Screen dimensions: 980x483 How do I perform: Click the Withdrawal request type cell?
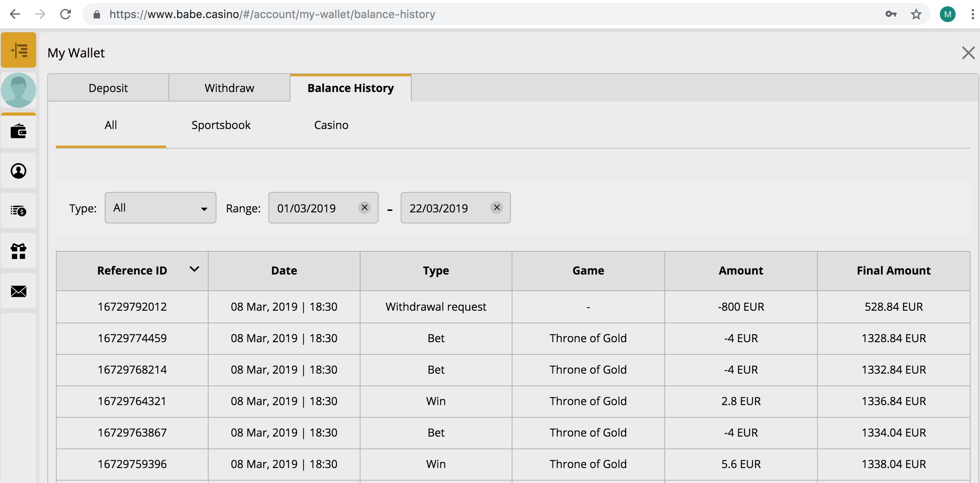coord(436,307)
